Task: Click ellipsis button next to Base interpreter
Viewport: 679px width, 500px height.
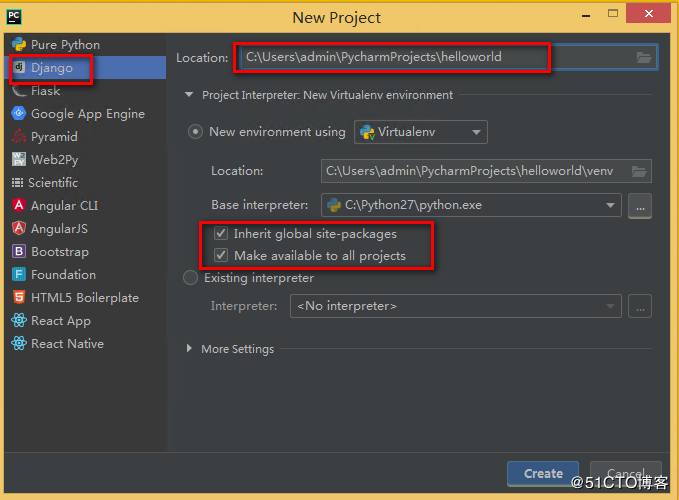Action: [x=640, y=205]
